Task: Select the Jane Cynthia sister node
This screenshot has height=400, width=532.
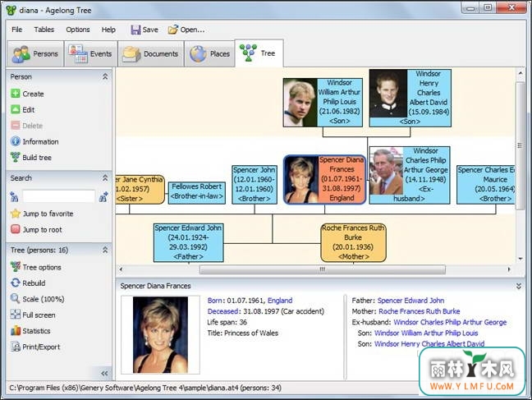Action: coord(140,189)
